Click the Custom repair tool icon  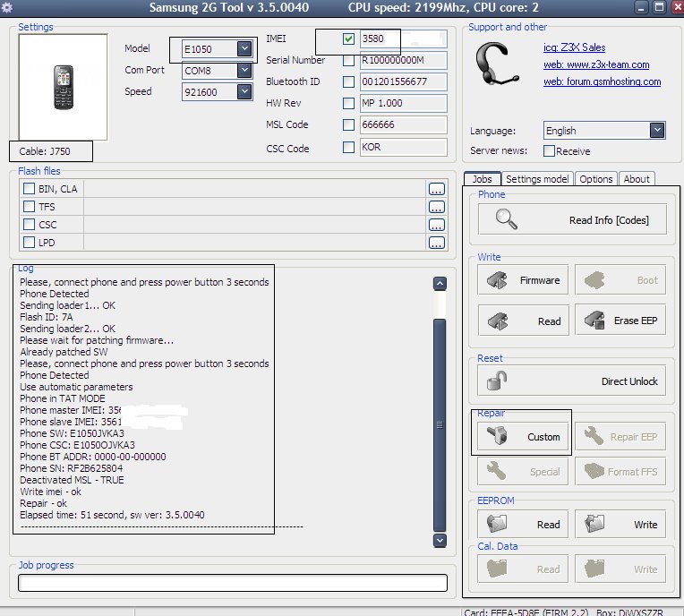pos(497,435)
